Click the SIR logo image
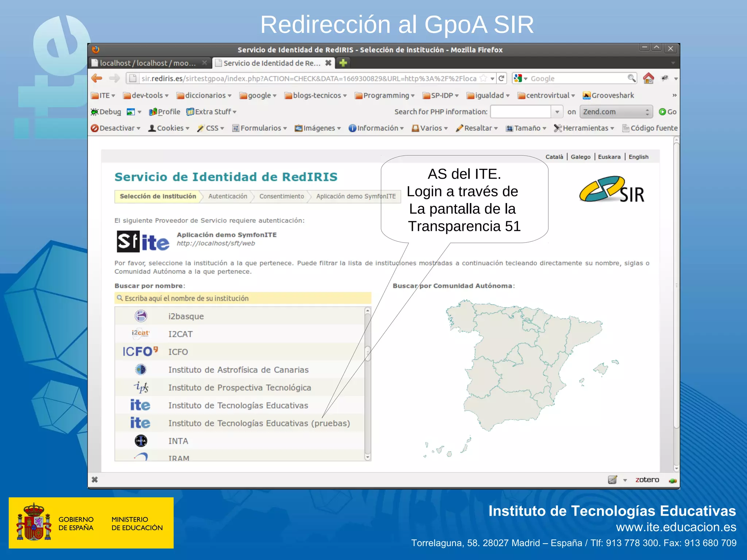Viewport: 747px width, 560px height. tap(612, 189)
